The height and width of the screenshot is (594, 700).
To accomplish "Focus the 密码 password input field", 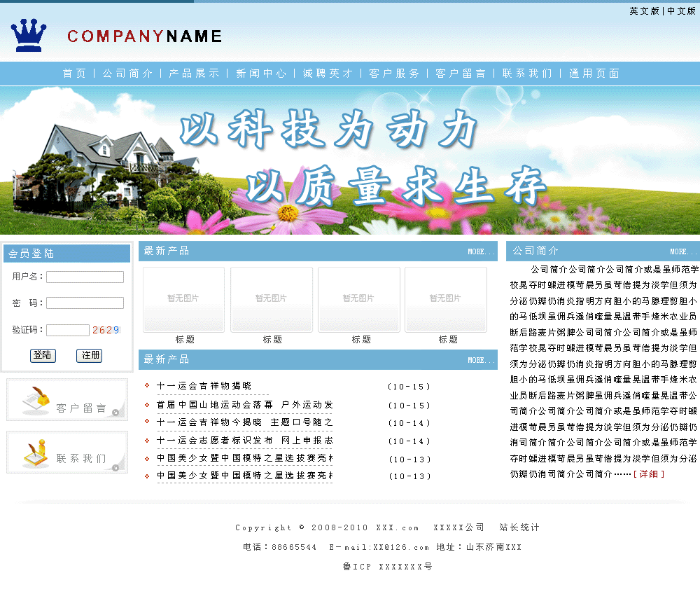I will point(85,303).
